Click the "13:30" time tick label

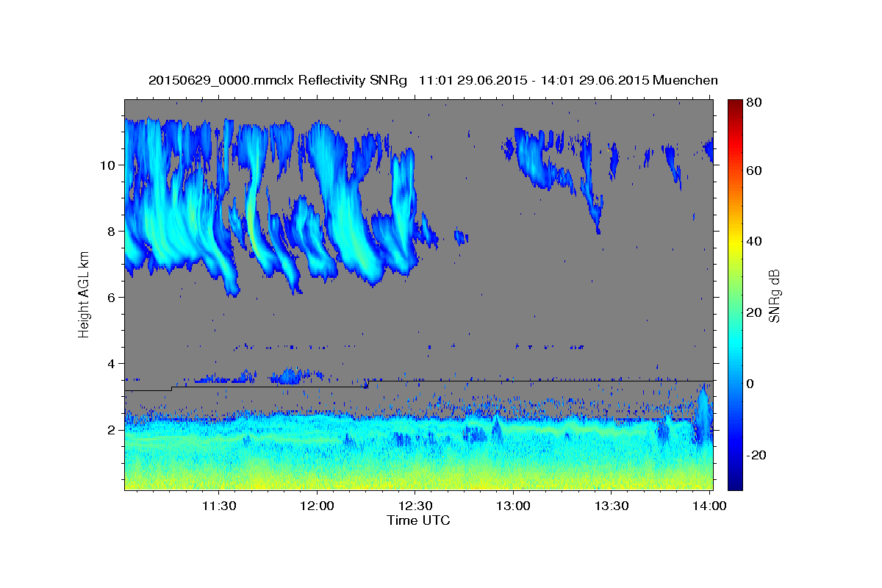coord(611,506)
